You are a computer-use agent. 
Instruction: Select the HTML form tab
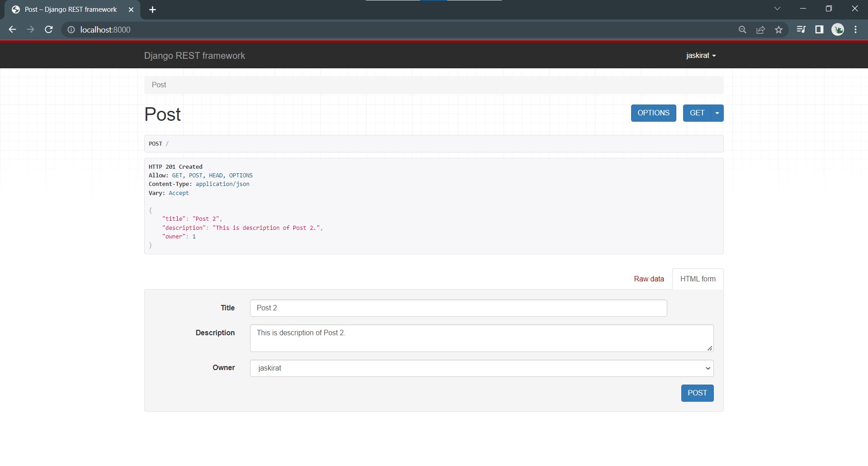pyautogui.click(x=698, y=279)
